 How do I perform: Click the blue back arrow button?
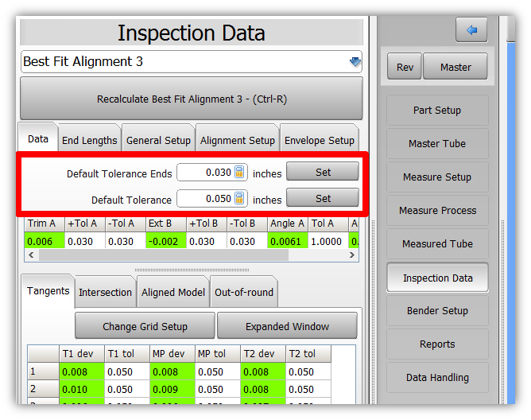(471, 30)
